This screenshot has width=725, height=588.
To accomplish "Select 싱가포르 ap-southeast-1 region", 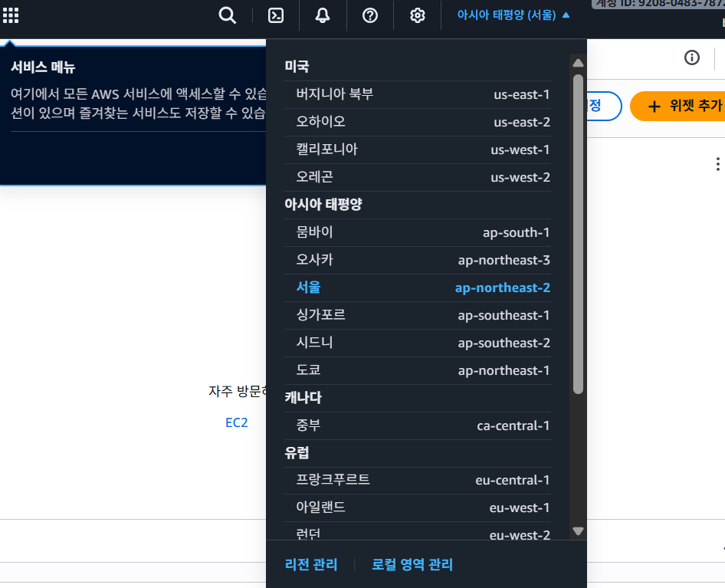I will (418, 315).
